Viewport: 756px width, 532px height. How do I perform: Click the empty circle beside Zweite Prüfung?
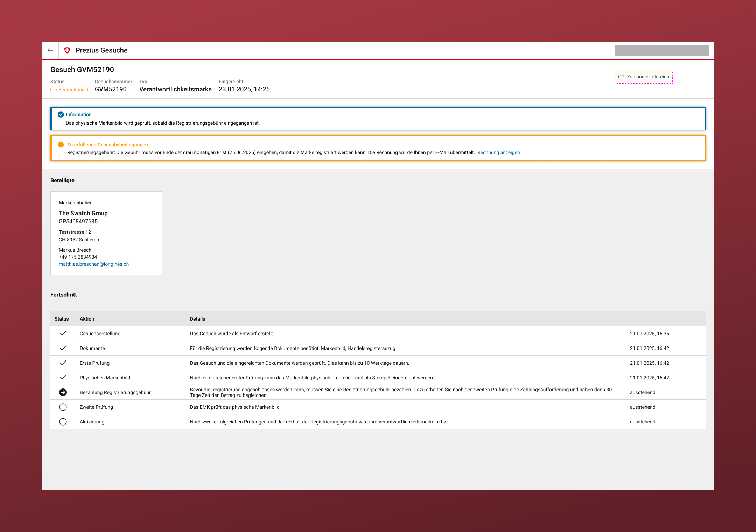[x=63, y=407]
